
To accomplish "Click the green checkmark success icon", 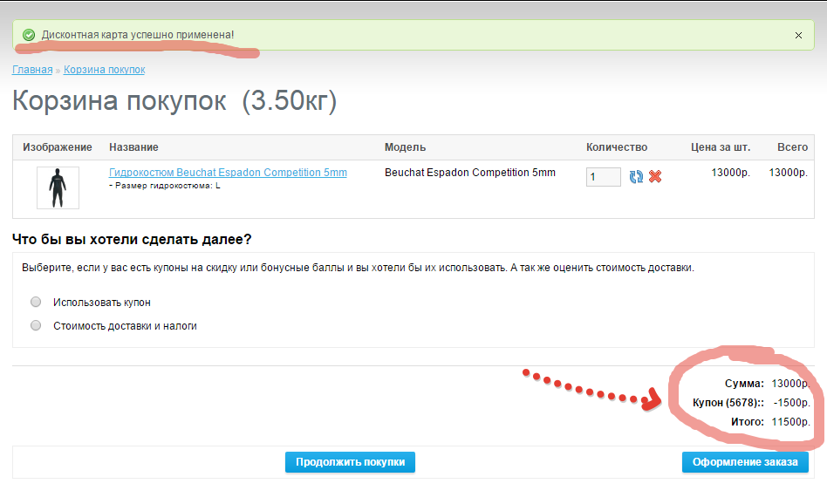I will click(29, 35).
